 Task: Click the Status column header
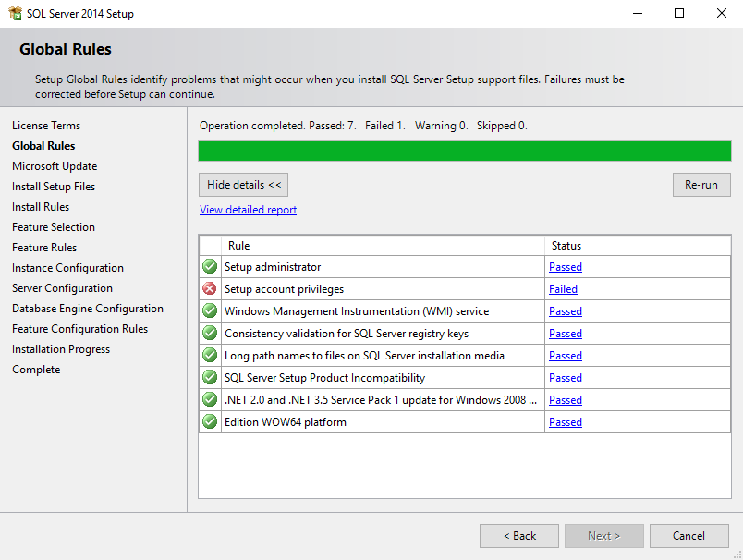(x=638, y=246)
